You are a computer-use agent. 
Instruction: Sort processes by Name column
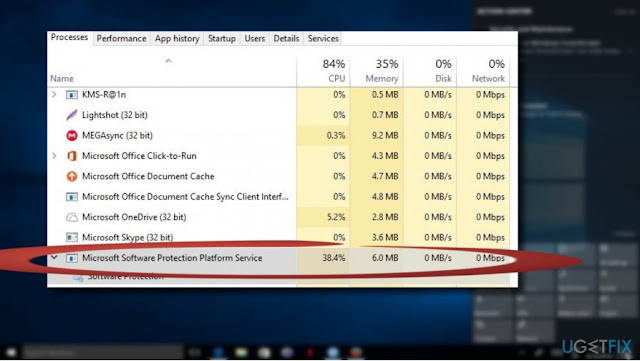[x=62, y=78]
